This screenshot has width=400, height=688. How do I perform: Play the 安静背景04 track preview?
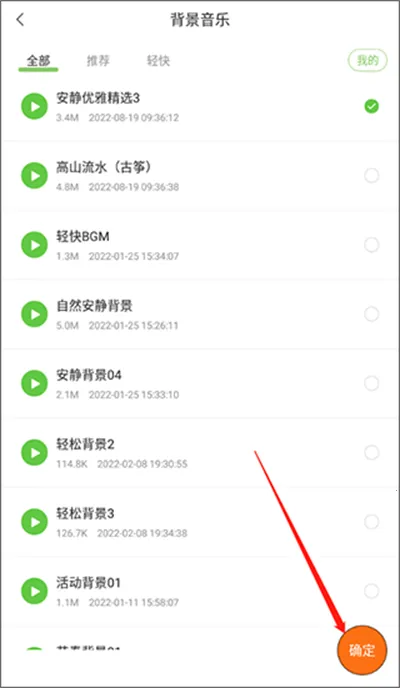click(x=34, y=383)
